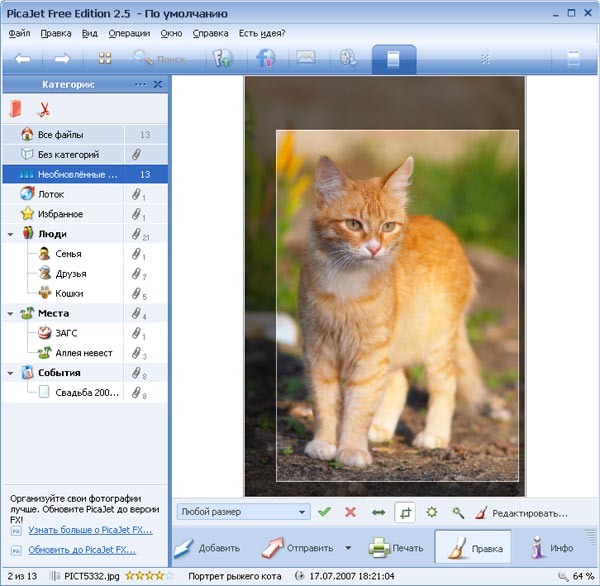The height and width of the screenshot is (586, 600).
Task: Toggle the Правка edit panel button
Action: point(473,547)
